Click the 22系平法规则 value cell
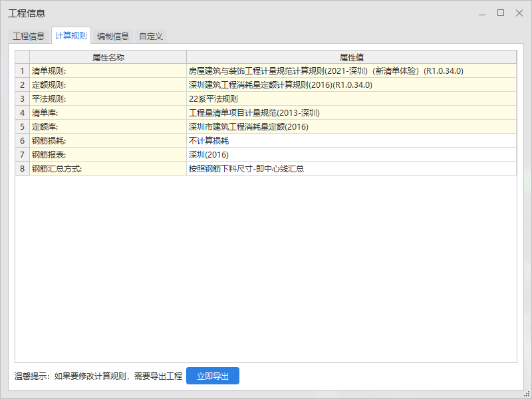Screen dimensions: 532x399 point(352,98)
